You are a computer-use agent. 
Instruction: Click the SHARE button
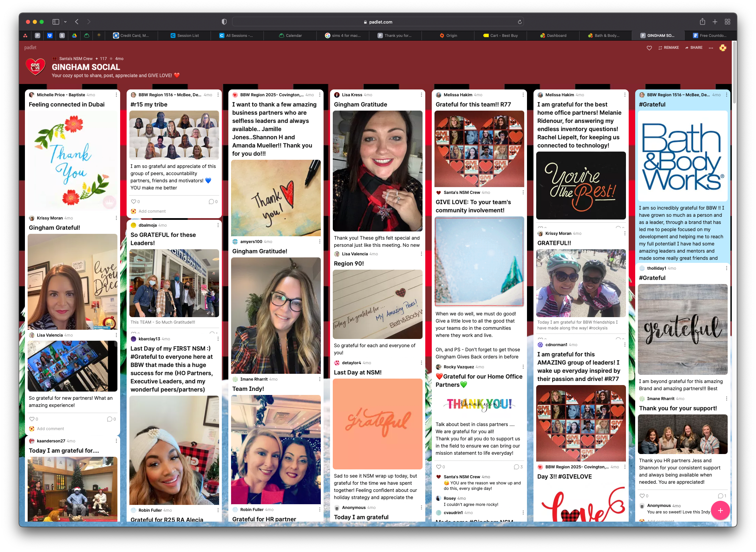click(694, 48)
